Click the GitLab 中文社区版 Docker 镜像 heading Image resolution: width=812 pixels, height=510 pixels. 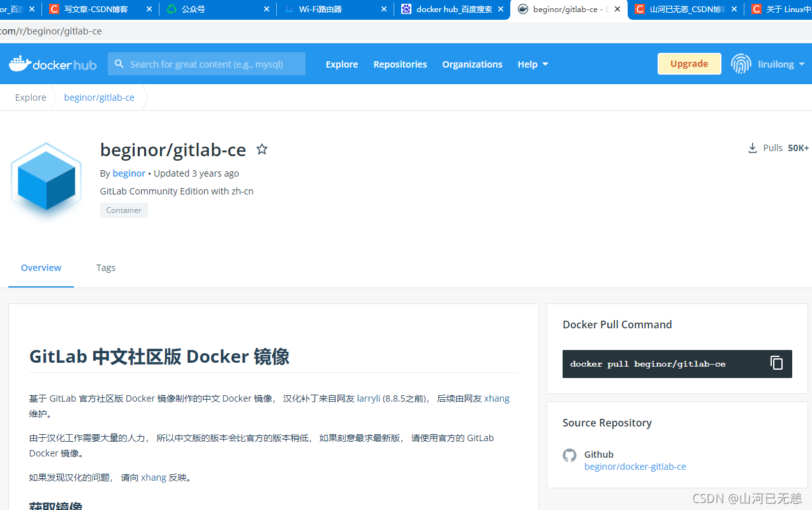[159, 356]
